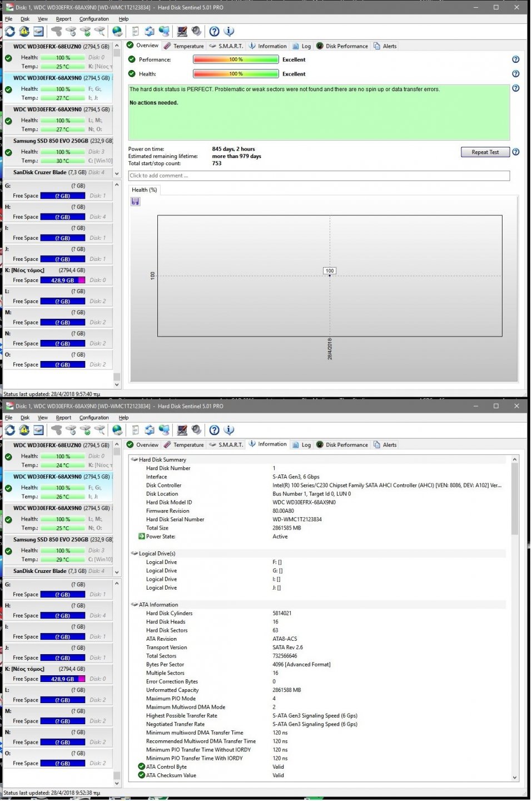
Task: Open the Configuration menu in the upper window
Action: pyautogui.click(x=94, y=19)
